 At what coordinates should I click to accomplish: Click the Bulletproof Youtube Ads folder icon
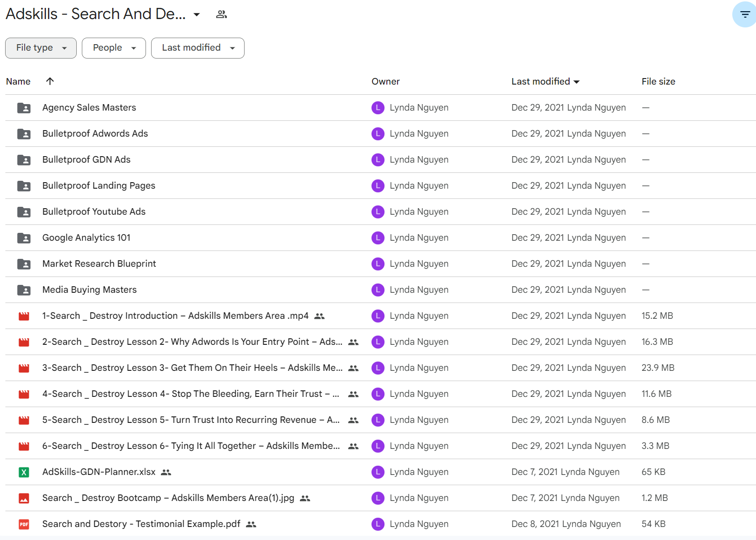click(24, 212)
